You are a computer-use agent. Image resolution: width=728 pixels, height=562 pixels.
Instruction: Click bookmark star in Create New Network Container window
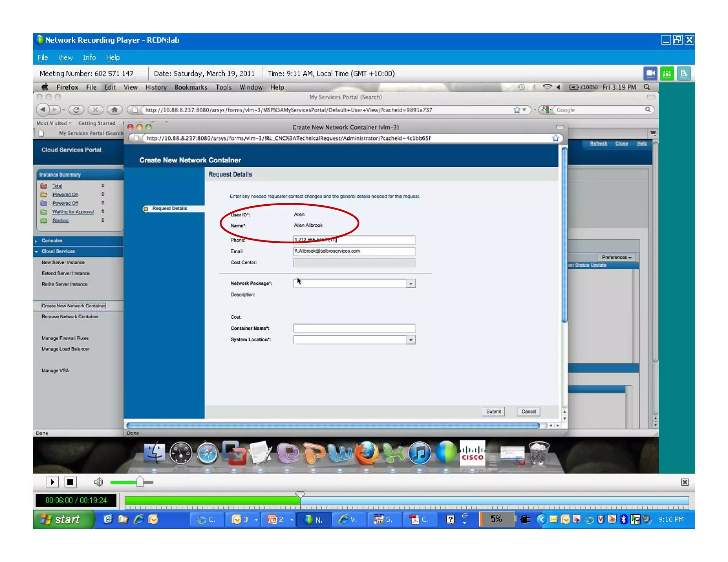(x=556, y=138)
